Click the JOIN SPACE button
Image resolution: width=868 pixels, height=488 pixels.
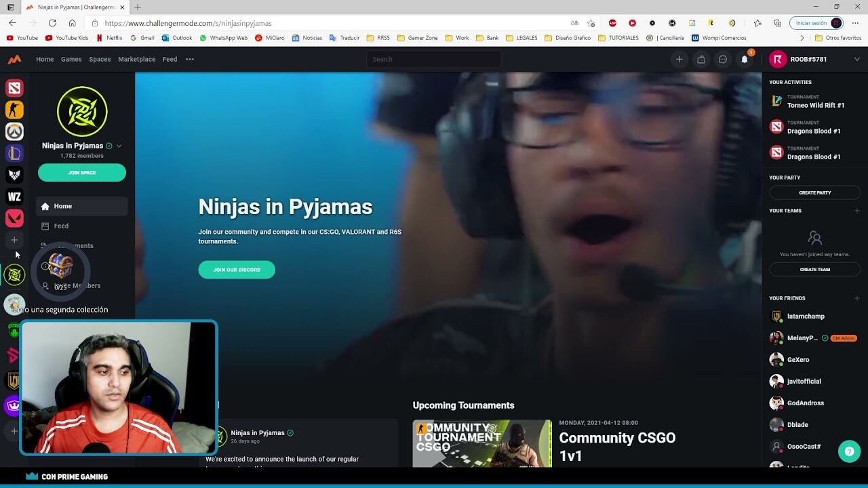pos(82,173)
